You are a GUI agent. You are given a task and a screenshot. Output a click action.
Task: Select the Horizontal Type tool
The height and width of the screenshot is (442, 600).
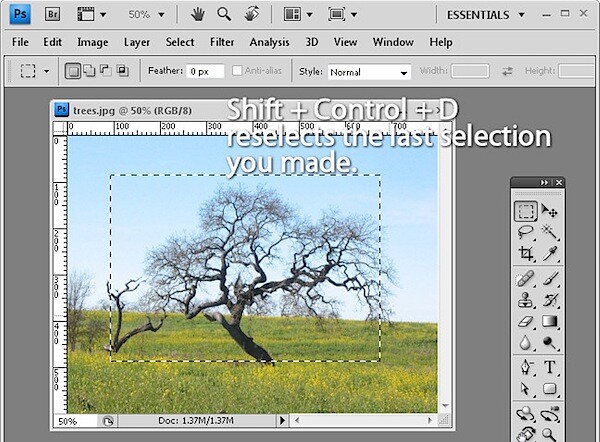[x=549, y=367]
